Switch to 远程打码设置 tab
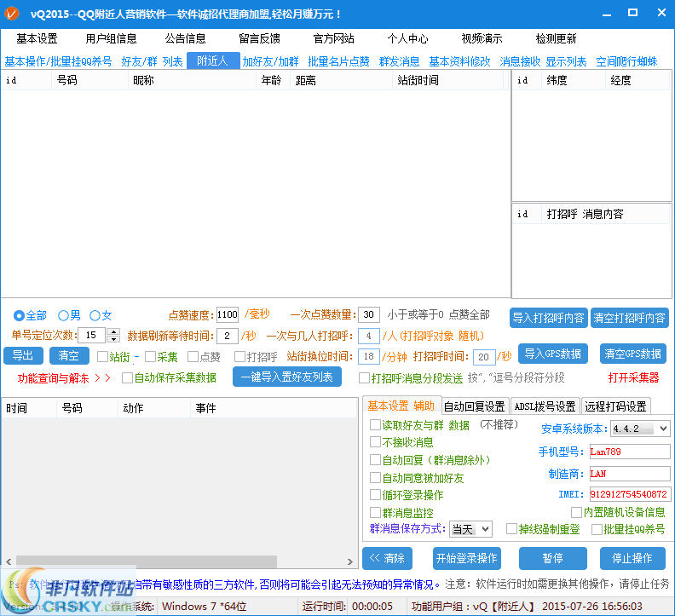Viewport: 675px width, 616px height. [x=615, y=406]
